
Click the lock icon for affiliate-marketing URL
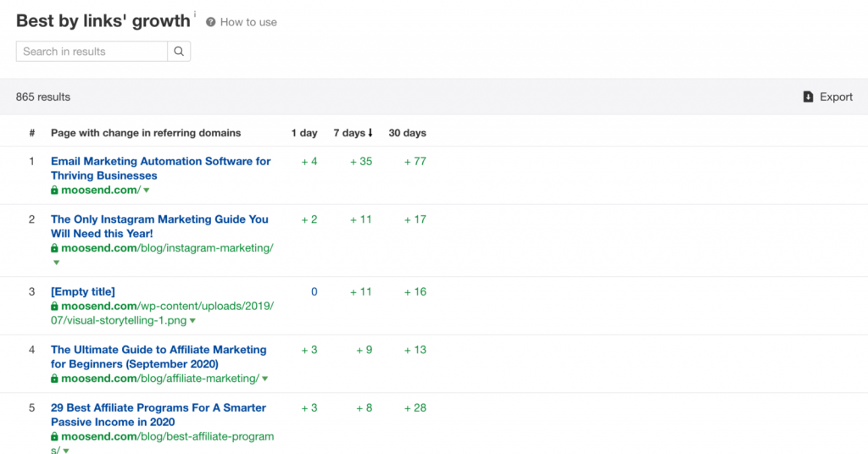coord(55,379)
